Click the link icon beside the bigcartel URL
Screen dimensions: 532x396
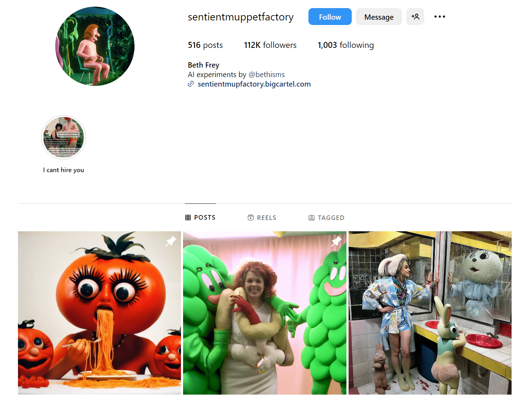click(x=191, y=84)
